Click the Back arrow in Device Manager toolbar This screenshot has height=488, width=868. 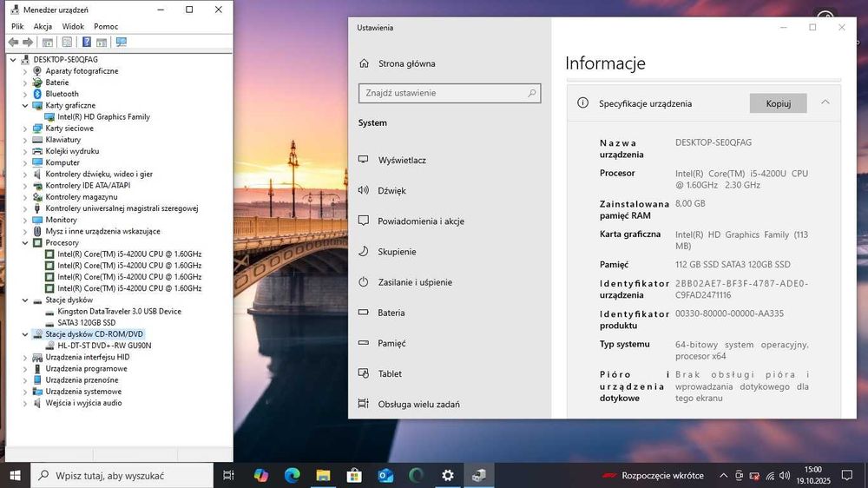click(x=13, y=42)
